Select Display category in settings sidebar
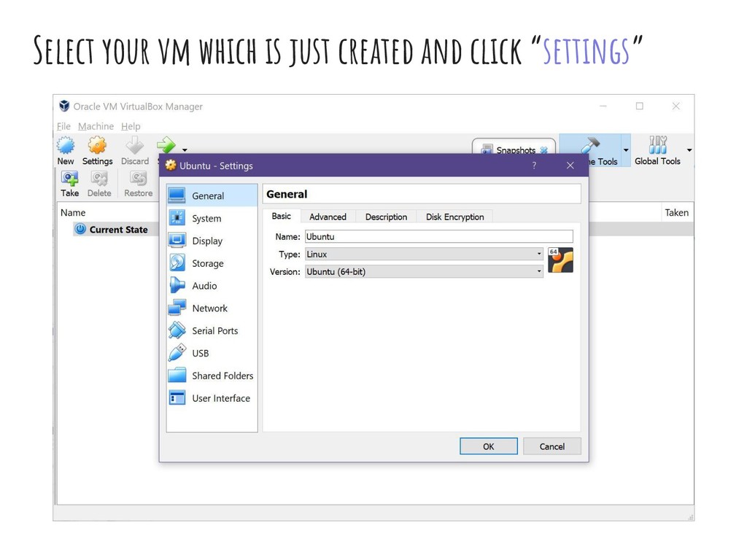 point(212,241)
